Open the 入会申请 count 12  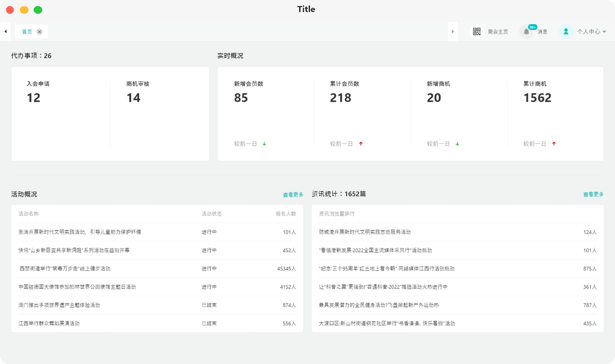coord(34,98)
